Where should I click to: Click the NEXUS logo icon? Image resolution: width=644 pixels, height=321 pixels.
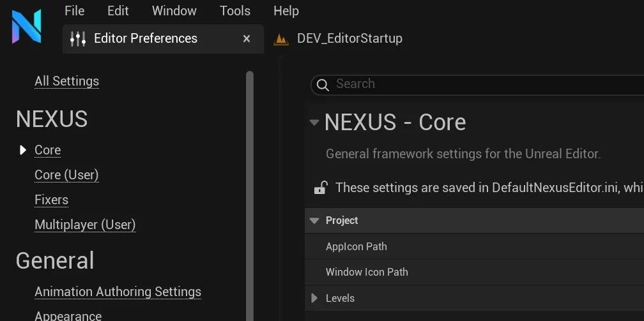[x=27, y=27]
